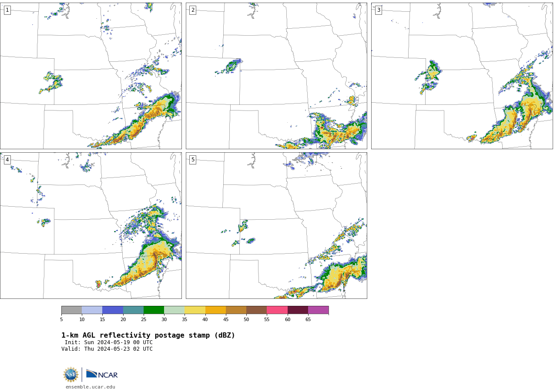Screen dimensions: 557x392
Task: Click the pale green 30-35 dBZ swatch
Action: pyautogui.click(x=174, y=310)
